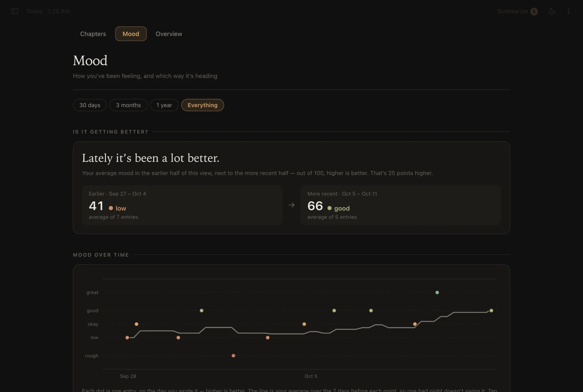
Task: Click the 'IS IT GETTING BETTER?' section header
Action: [110, 132]
